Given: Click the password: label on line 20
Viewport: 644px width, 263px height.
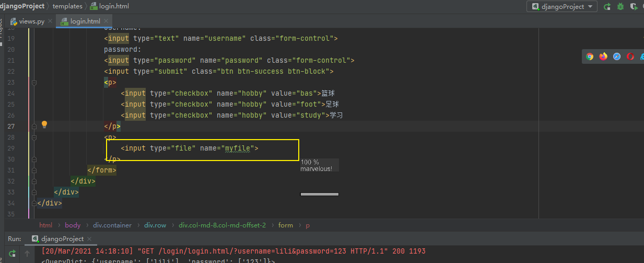Looking at the screenshot, I should tap(123, 50).
